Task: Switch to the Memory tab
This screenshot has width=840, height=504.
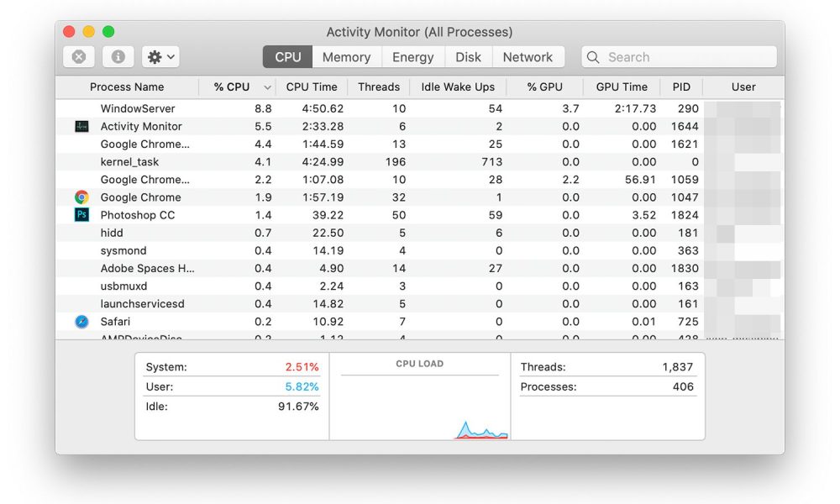Action: (347, 57)
